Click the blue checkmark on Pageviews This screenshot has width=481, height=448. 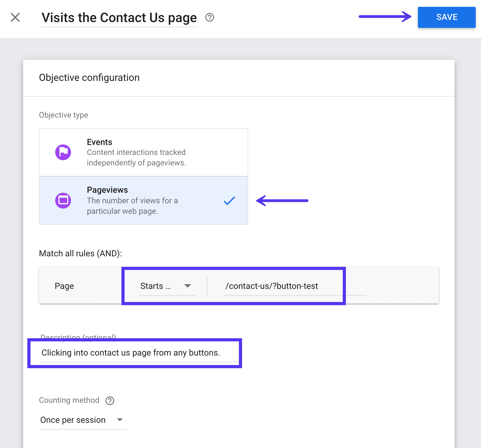pyautogui.click(x=229, y=200)
